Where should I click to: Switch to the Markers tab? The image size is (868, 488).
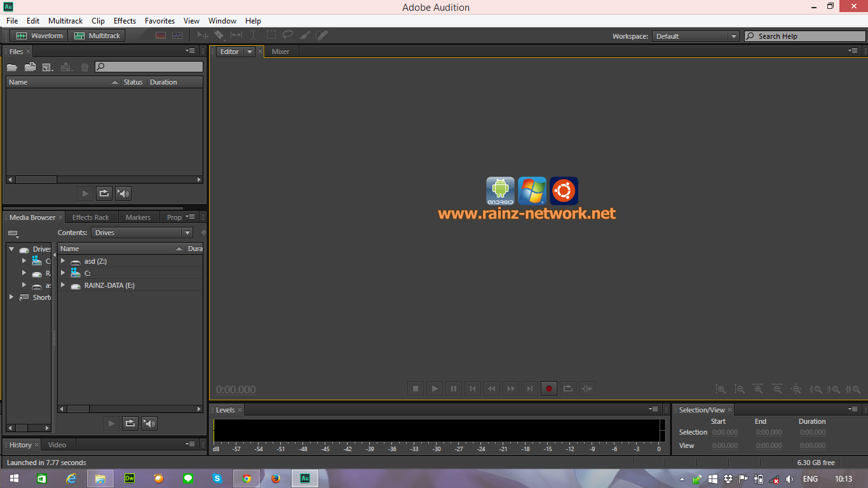click(x=138, y=217)
